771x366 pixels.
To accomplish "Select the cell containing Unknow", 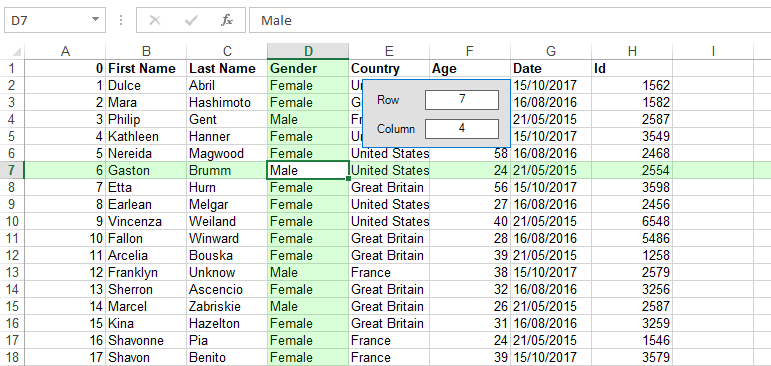I will tap(227, 273).
